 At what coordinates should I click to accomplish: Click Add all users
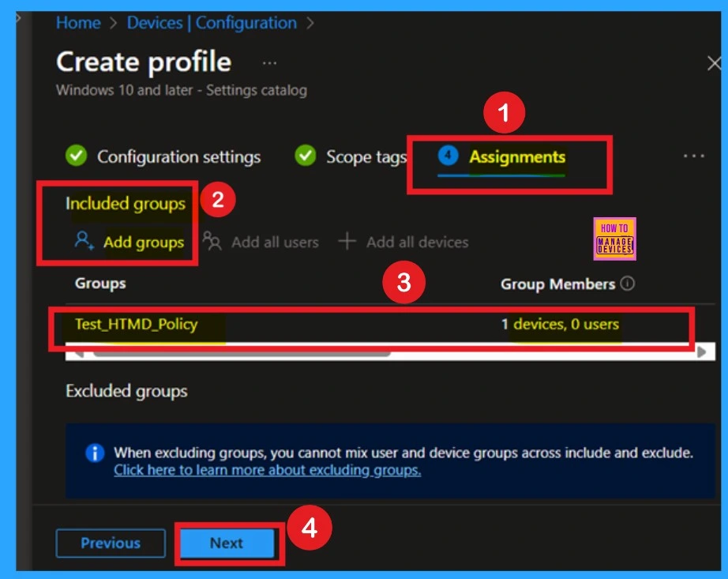(275, 242)
